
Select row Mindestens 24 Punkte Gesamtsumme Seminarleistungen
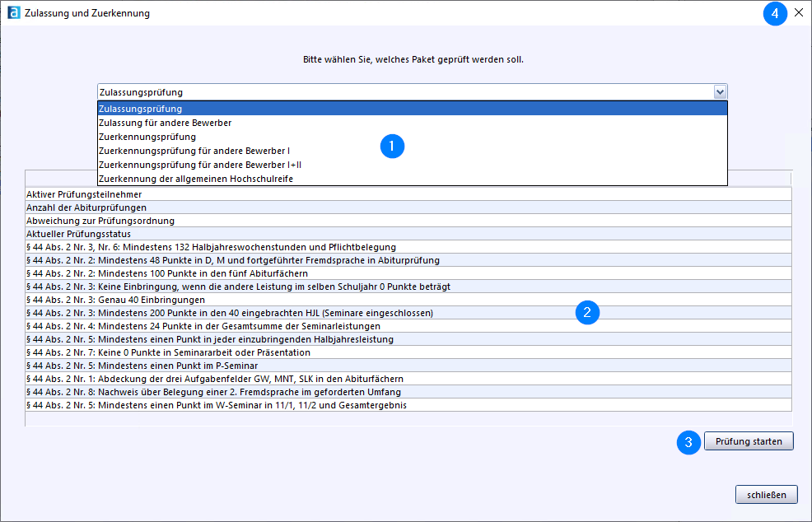coord(408,326)
